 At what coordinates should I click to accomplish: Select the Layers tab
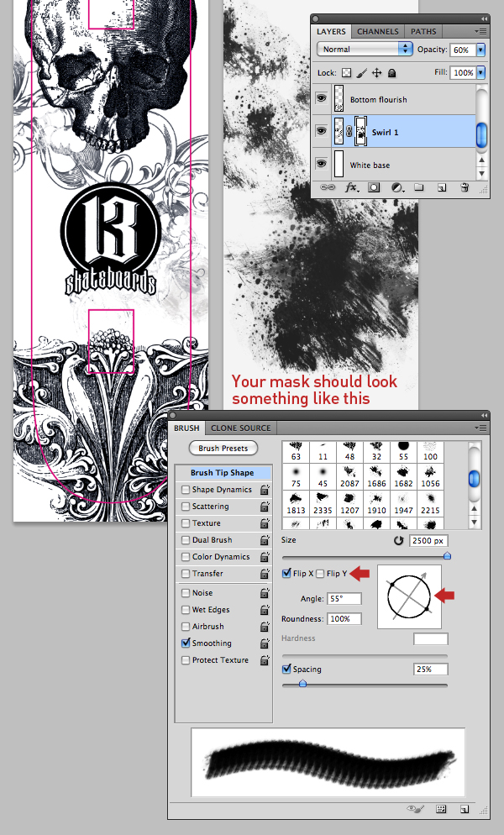(x=331, y=31)
